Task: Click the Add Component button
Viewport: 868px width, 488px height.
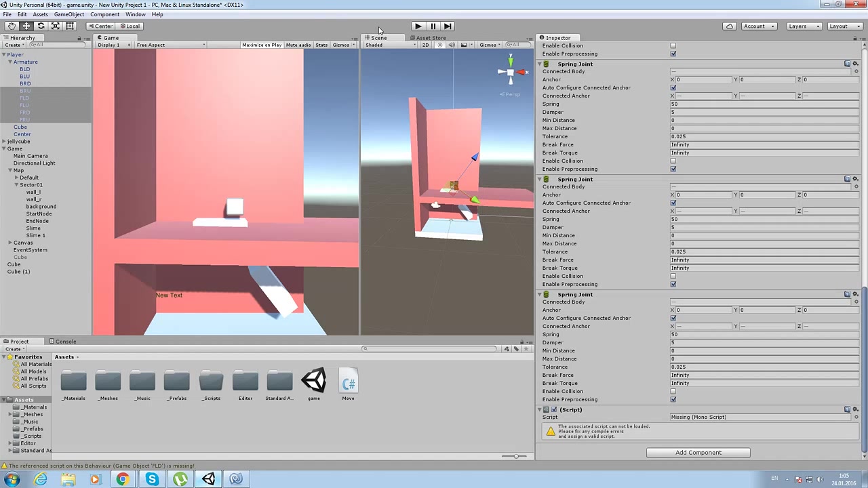Action: click(x=698, y=453)
